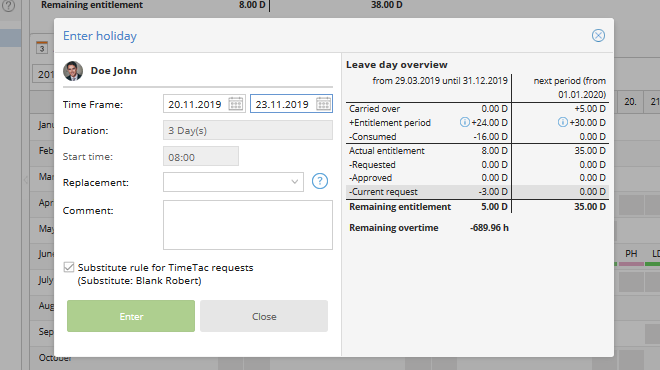This screenshot has height=370, width=660.
Task: Click Remaining overtime -689.96 h value
Action: point(489,228)
